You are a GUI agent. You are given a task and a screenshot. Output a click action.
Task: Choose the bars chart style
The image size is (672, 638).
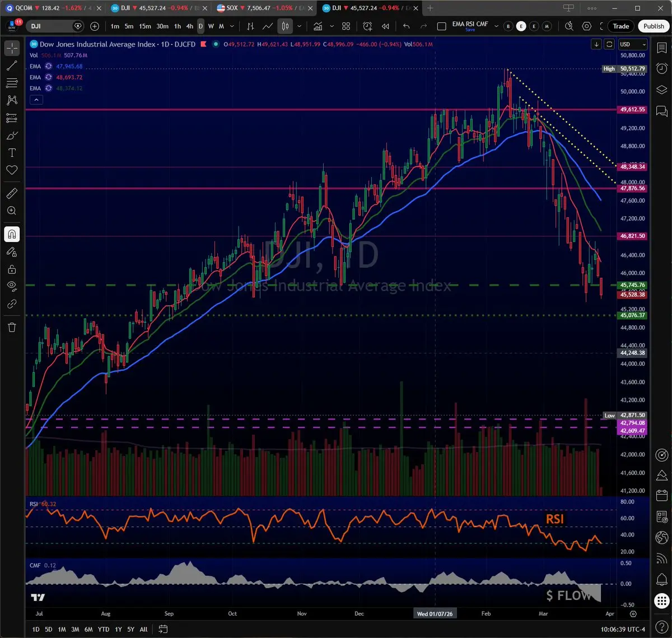point(250,26)
